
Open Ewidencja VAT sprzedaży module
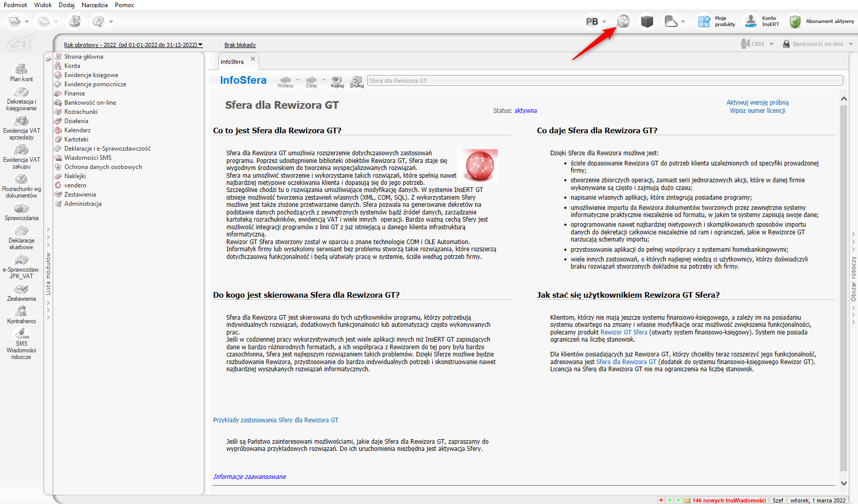[x=21, y=128]
